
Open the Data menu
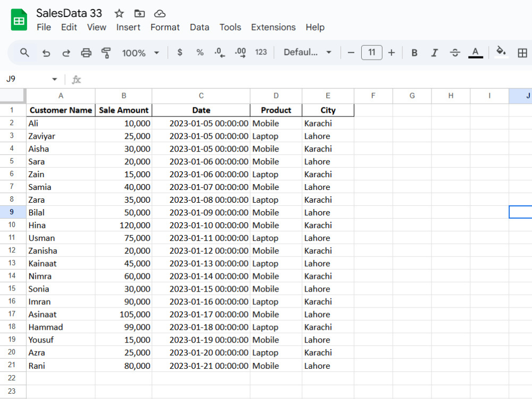[199, 27]
